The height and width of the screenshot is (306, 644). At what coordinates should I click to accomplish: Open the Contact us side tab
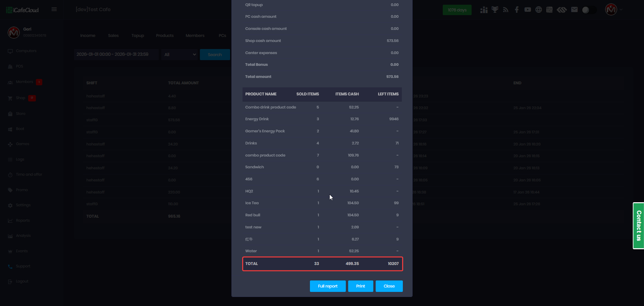pos(638,226)
